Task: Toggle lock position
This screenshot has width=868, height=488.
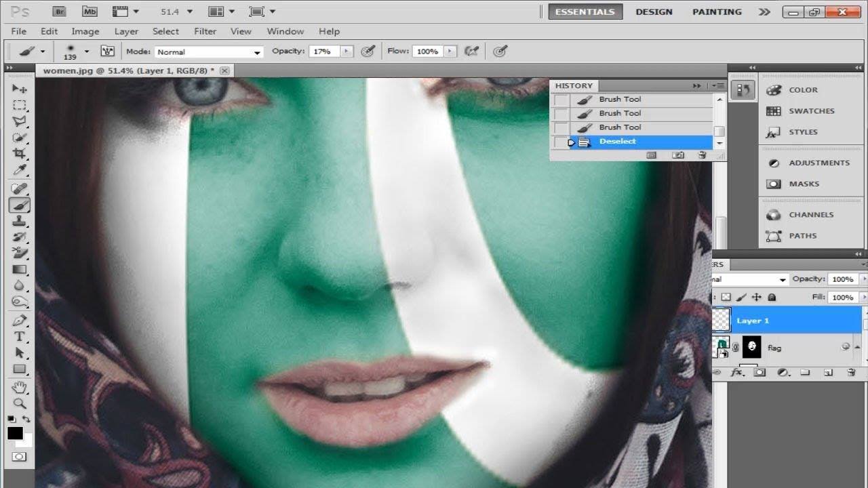Action: pyautogui.click(x=757, y=297)
